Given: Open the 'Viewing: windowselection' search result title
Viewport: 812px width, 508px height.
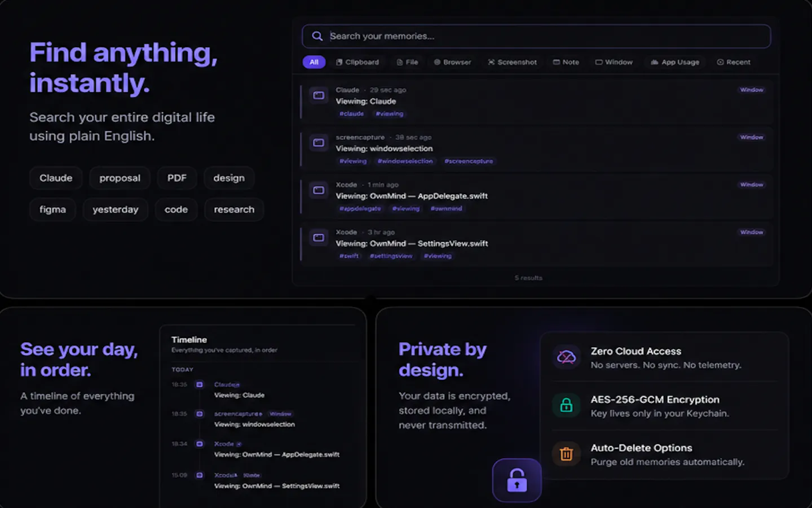Looking at the screenshot, I should [x=385, y=149].
